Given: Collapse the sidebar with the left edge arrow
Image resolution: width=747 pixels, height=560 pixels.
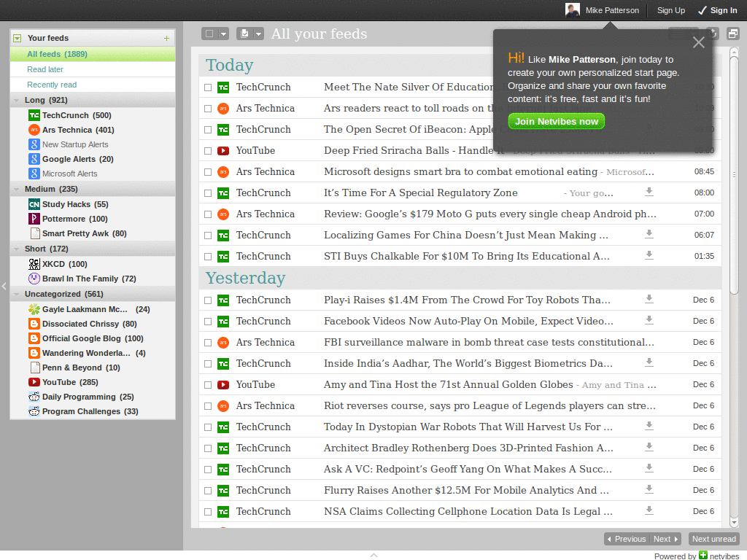Looking at the screenshot, I should tap(4, 286).
